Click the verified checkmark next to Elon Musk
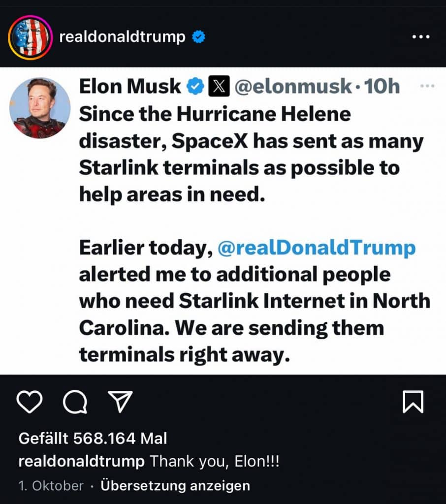The width and height of the screenshot is (446, 504). coord(196,87)
